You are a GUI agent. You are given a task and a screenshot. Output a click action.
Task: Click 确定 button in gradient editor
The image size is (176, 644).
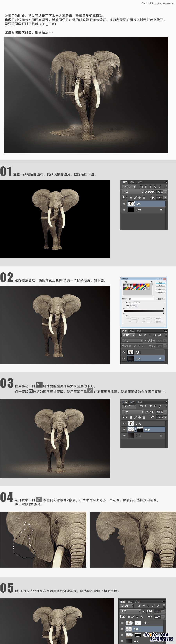[161, 283]
